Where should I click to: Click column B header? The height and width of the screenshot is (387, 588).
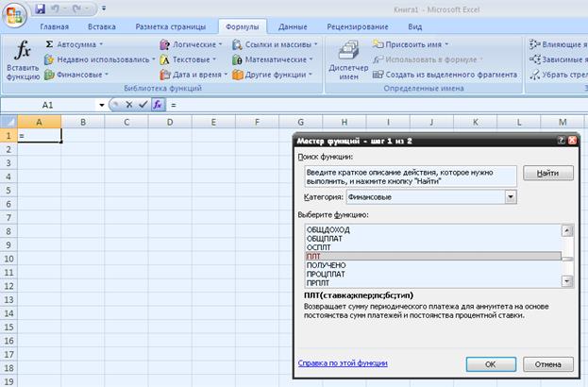point(83,122)
